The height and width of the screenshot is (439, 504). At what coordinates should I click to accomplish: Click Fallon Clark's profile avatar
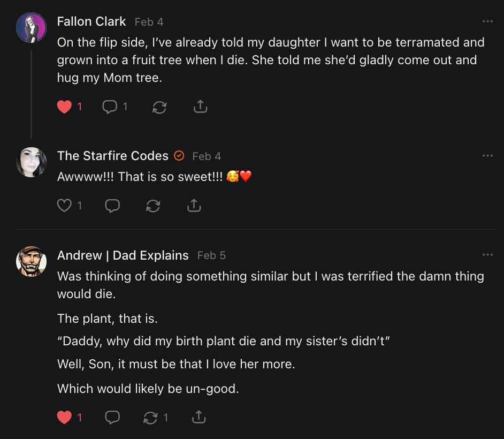[x=31, y=28]
